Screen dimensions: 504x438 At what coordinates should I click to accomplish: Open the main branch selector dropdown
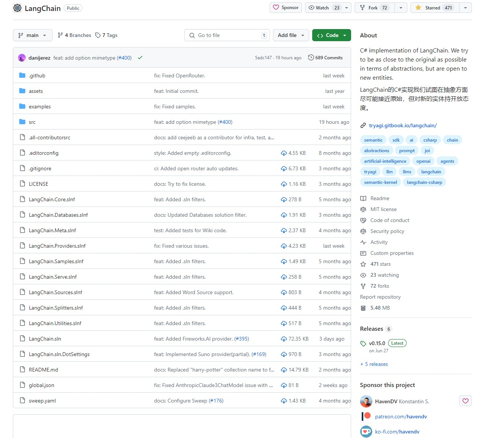point(32,35)
